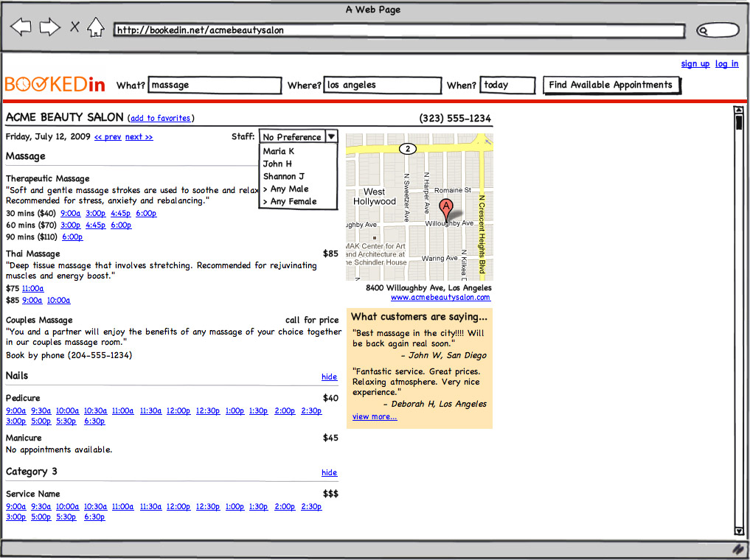This screenshot has height=560, width=750.
Task: Open the Staff dropdown arrow
Action: 331,136
